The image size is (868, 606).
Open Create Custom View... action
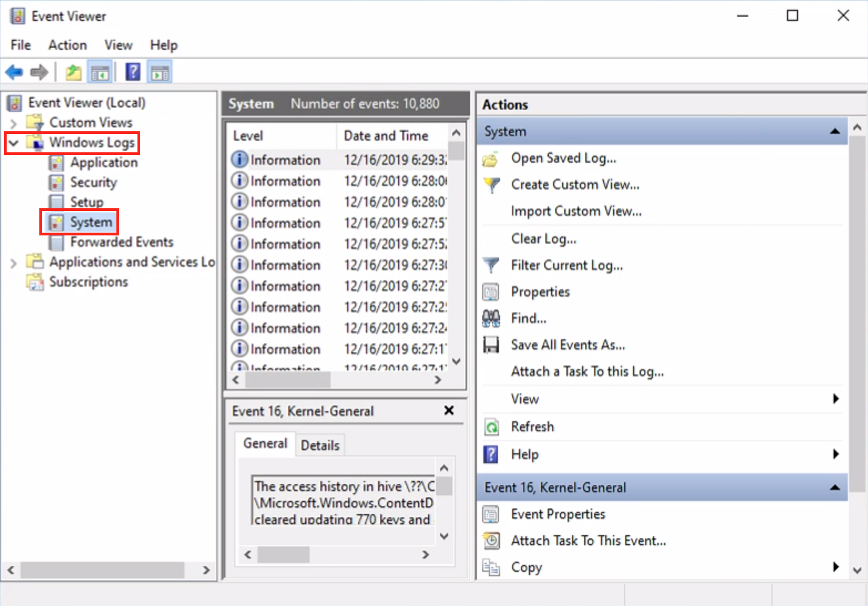coord(575,184)
